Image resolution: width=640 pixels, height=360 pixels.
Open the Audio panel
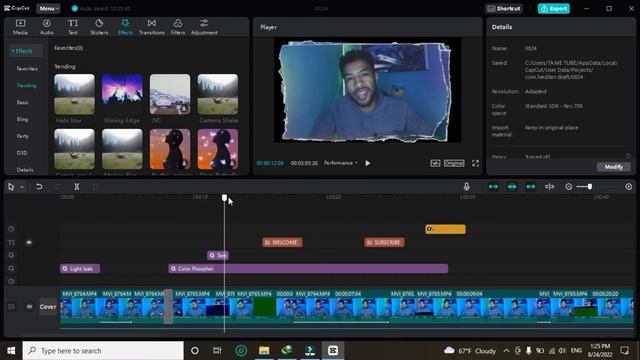(47, 27)
